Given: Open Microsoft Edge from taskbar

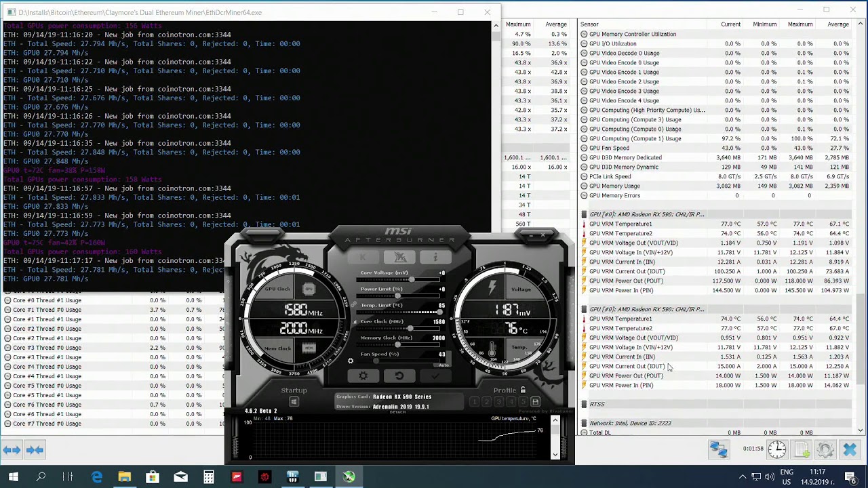Looking at the screenshot, I should [97, 477].
